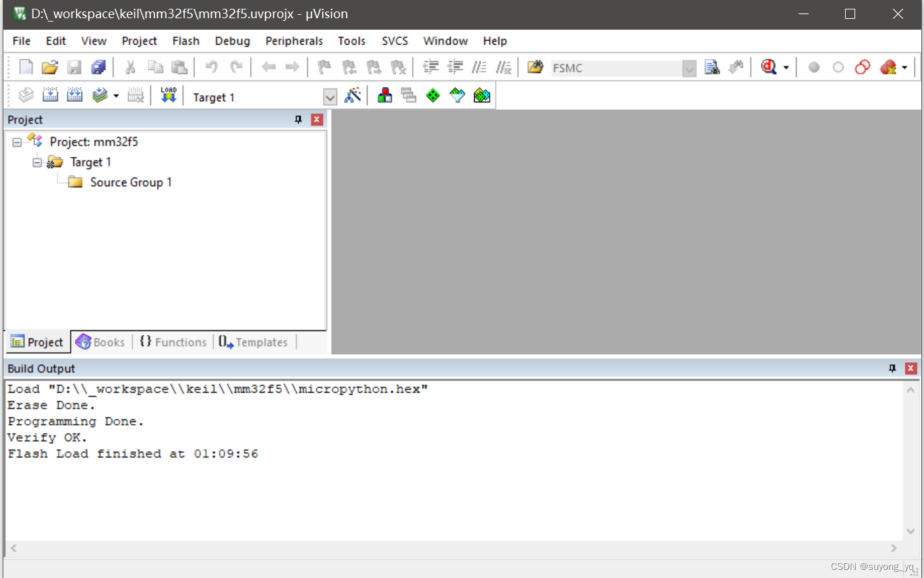The height and width of the screenshot is (578, 924).
Task: Click the Insert/Remove Bookmark flag icon
Action: (x=324, y=67)
